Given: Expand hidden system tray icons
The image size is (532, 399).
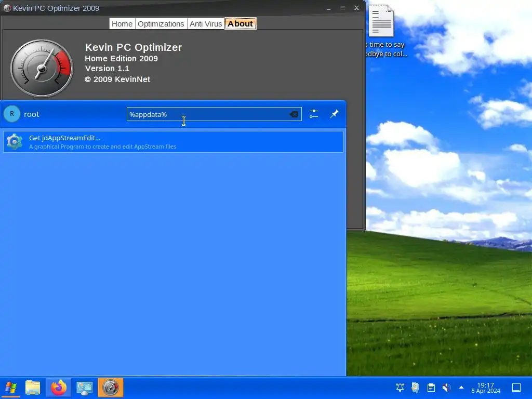Looking at the screenshot, I should click(x=461, y=387).
